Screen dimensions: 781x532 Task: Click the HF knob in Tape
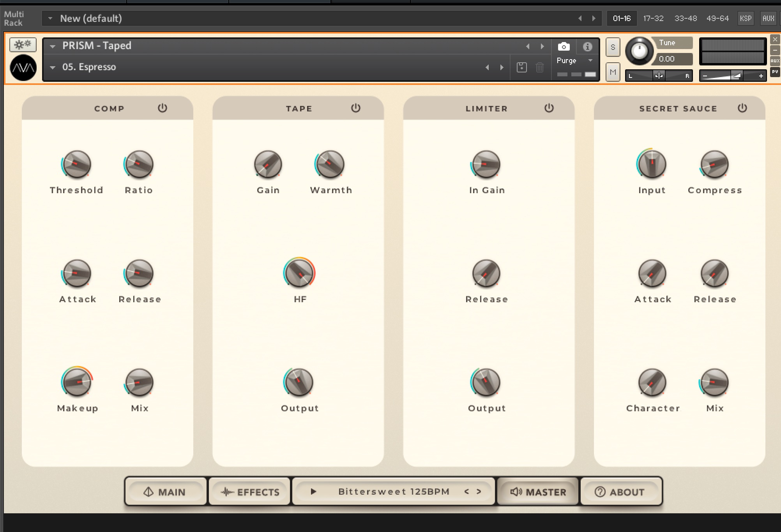pos(299,273)
